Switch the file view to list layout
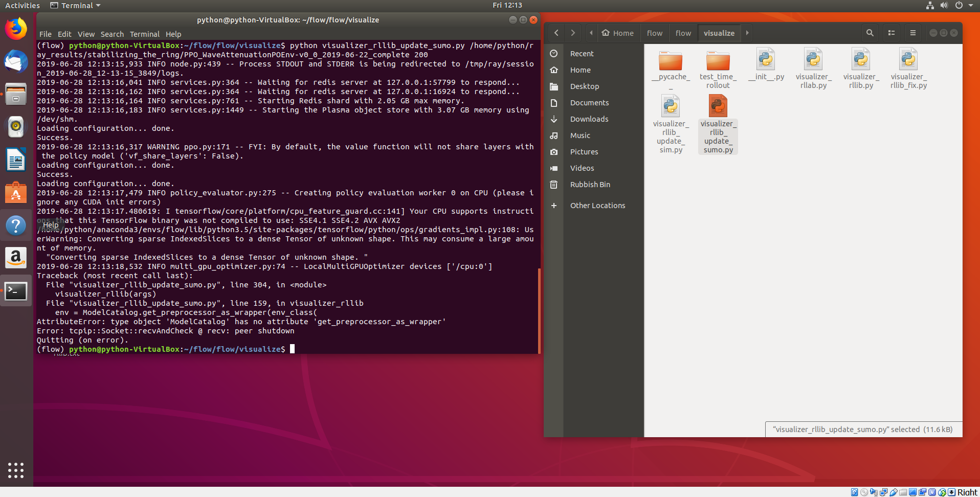Image resolution: width=980 pixels, height=497 pixels. click(x=891, y=32)
